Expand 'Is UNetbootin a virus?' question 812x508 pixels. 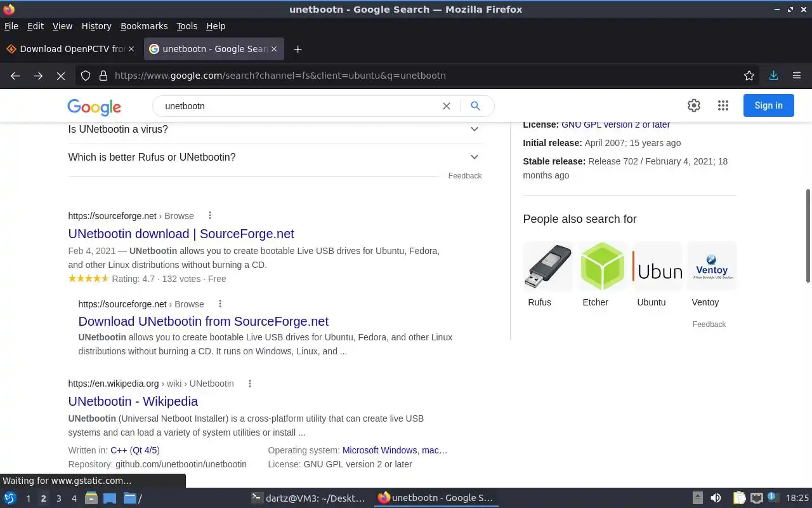point(274,130)
